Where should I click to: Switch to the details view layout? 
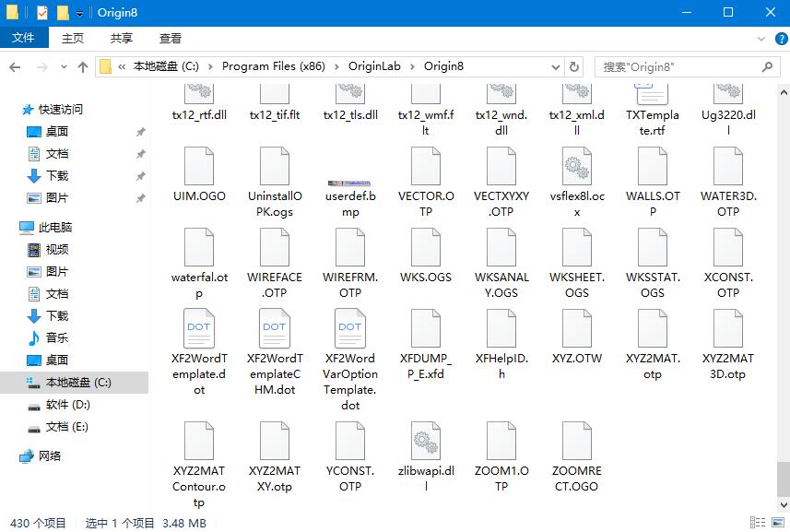(757, 523)
